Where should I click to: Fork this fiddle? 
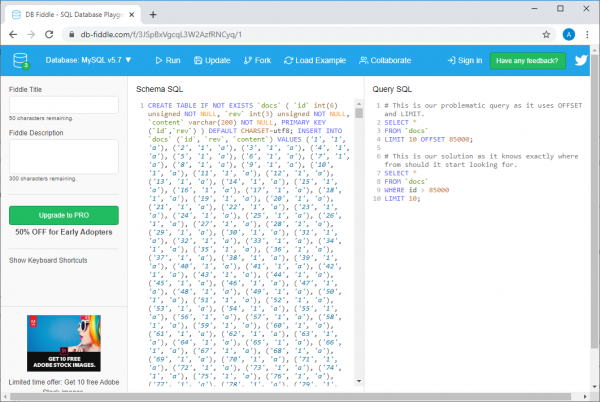(x=255, y=61)
